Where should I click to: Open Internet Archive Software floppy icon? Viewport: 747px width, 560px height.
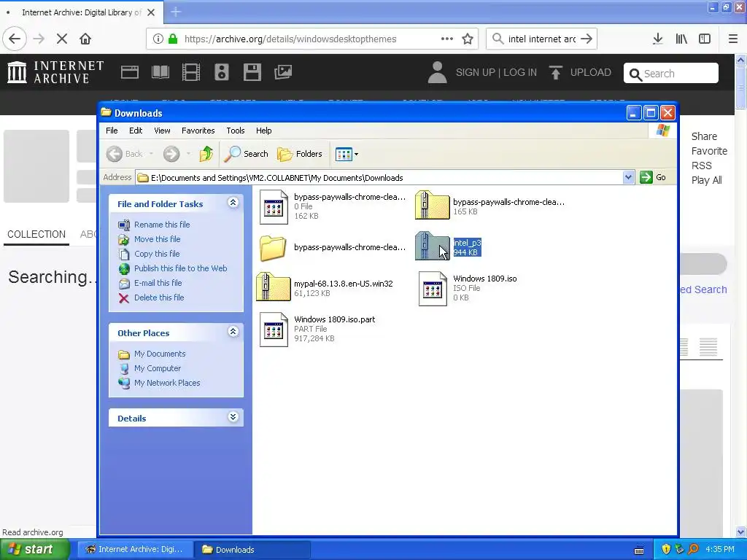[x=252, y=72]
